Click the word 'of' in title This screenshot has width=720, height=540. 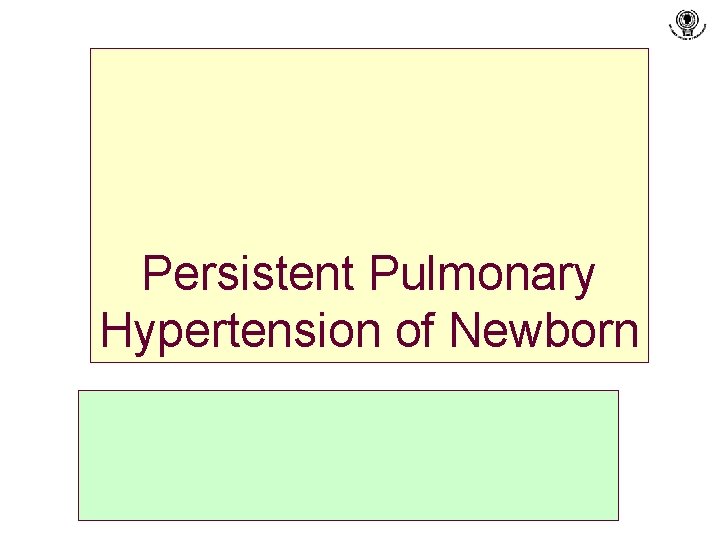click(415, 330)
